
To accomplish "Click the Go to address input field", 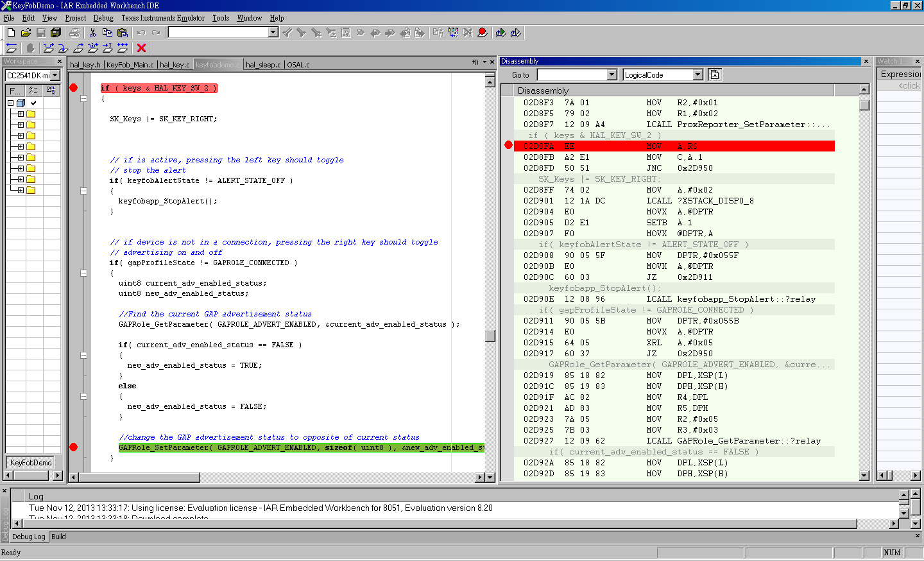I will point(572,75).
